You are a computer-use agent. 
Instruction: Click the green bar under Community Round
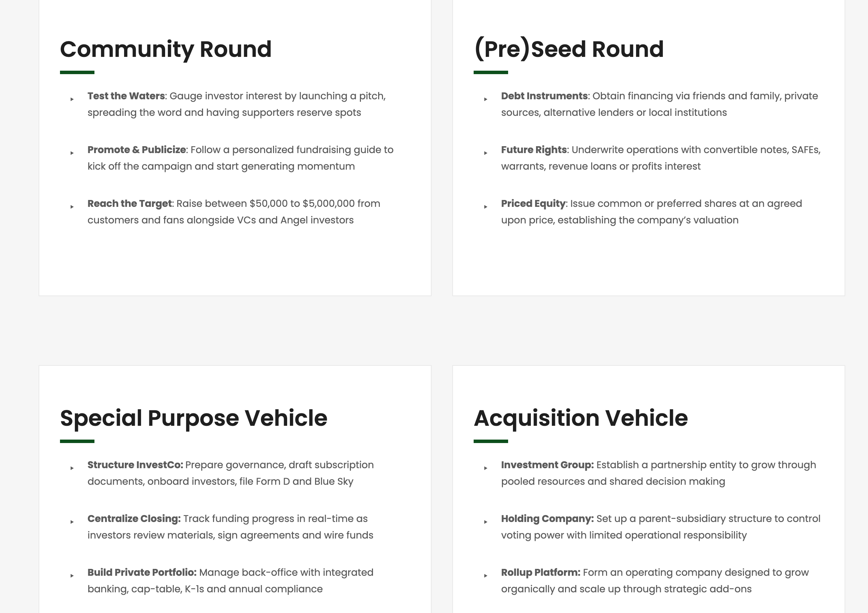click(x=77, y=72)
